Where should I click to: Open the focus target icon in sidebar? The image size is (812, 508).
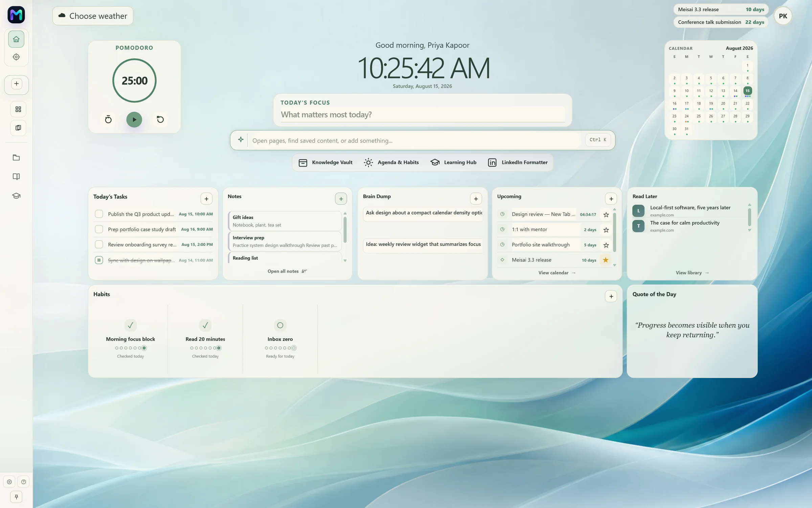point(16,57)
